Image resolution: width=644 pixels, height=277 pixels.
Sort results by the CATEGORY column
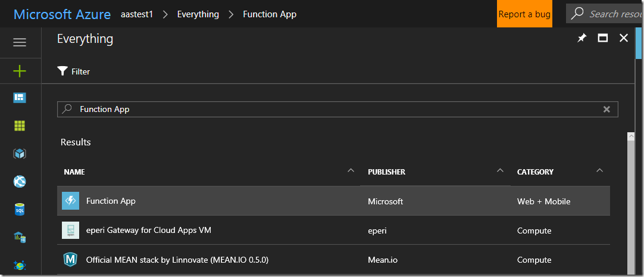[535, 172]
